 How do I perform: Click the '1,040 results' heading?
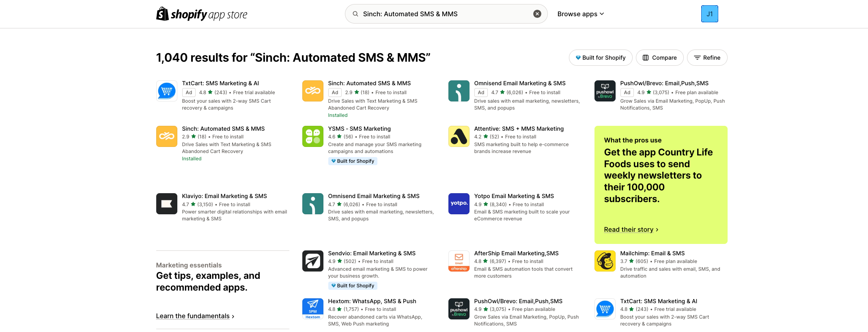(293, 58)
